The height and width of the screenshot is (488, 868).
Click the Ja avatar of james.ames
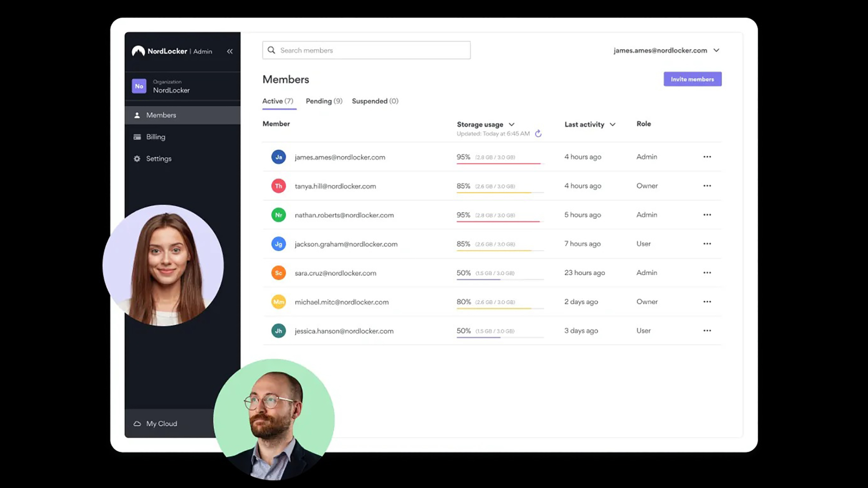pyautogui.click(x=278, y=157)
